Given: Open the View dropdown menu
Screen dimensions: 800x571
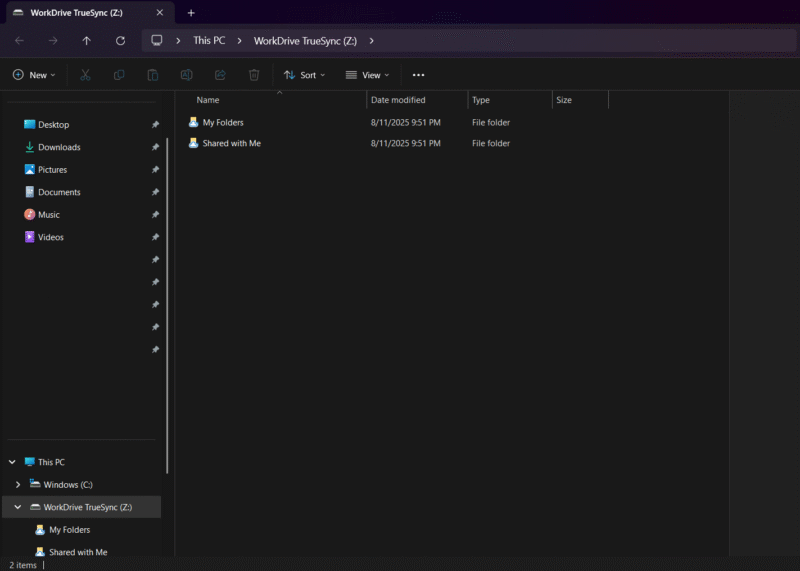Looking at the screenshot, I should click(x=367, y=75).
